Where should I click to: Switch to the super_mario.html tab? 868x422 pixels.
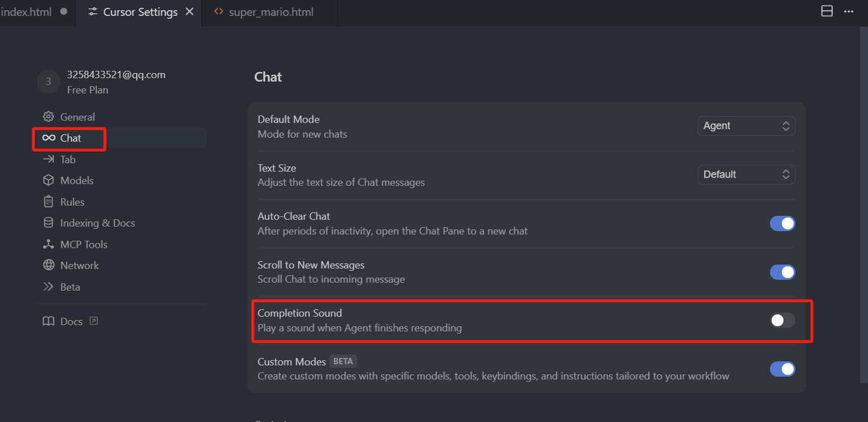point(270,12)
